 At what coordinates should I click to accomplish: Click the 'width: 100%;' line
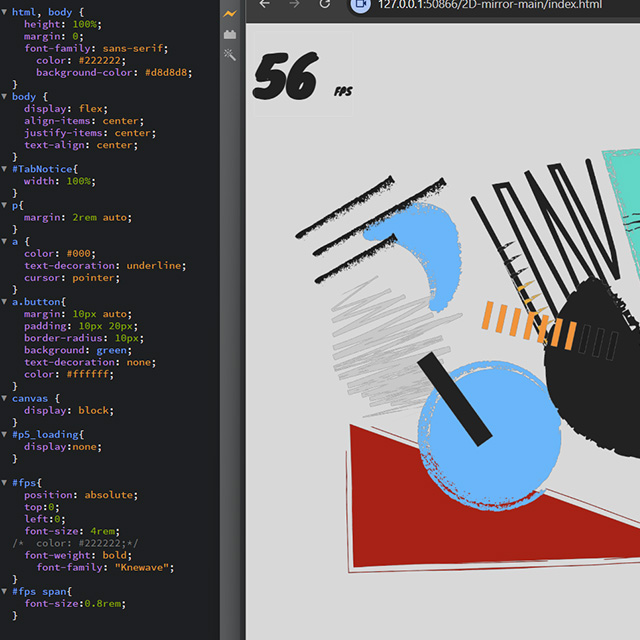[x=60, y=181]
